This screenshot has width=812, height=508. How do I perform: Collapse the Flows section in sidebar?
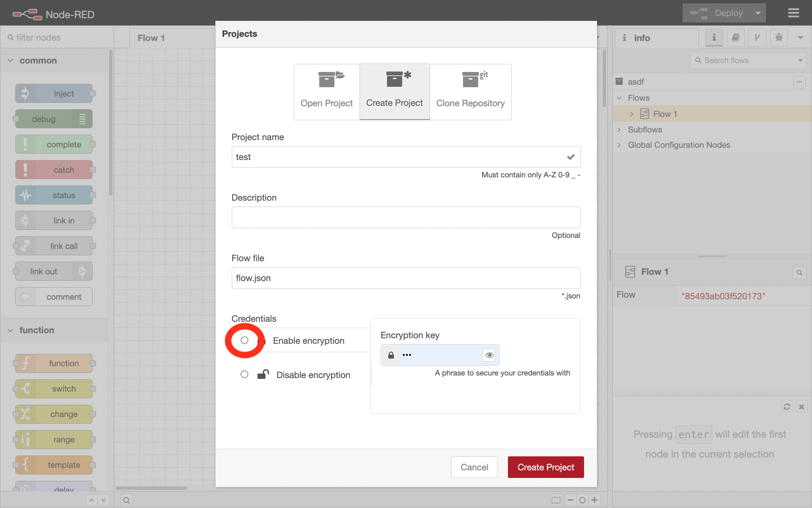point(619,98)
